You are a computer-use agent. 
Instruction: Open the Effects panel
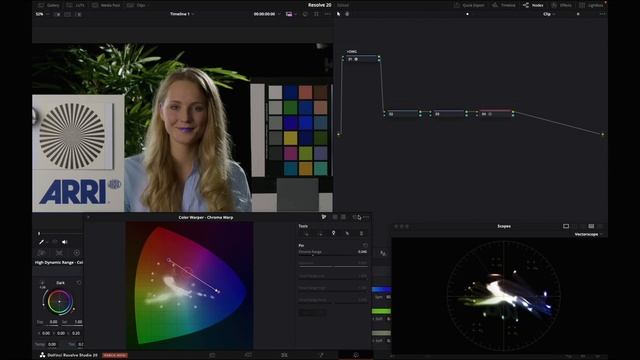pos(561,5)
